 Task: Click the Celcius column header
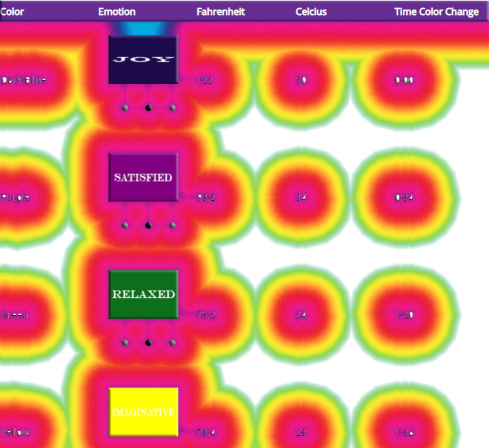[311, 12]
